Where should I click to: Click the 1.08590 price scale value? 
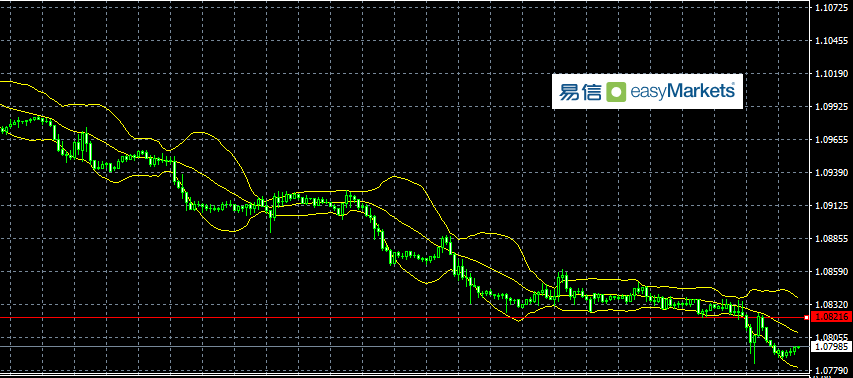click(x=831, y=272)
